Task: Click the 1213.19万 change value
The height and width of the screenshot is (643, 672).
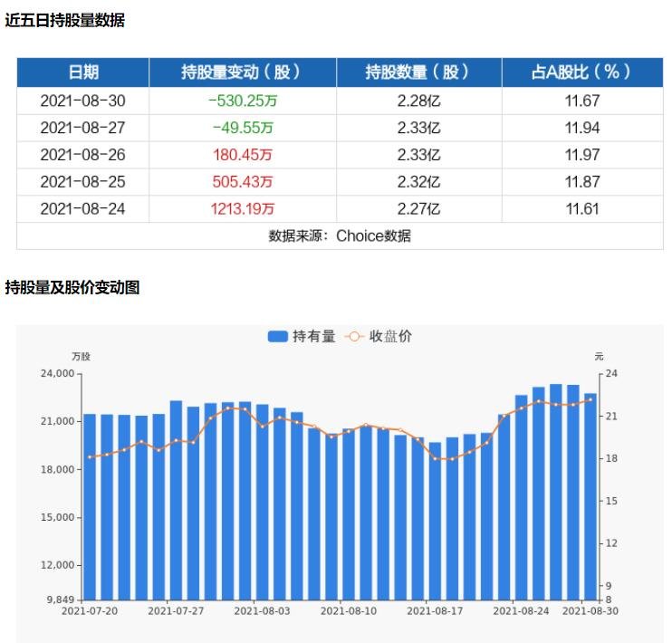Action: tap(243, 209)
